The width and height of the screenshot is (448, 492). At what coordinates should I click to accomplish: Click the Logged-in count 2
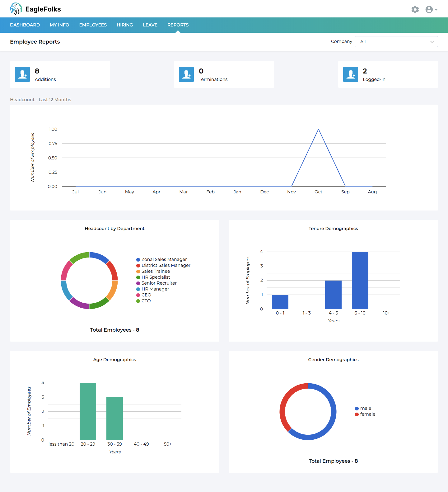[x=365, y=71]
